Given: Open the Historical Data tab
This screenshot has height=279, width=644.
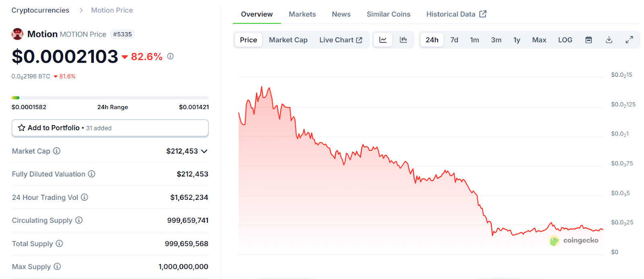Looking at the screenshot, I should pos(456,14).
